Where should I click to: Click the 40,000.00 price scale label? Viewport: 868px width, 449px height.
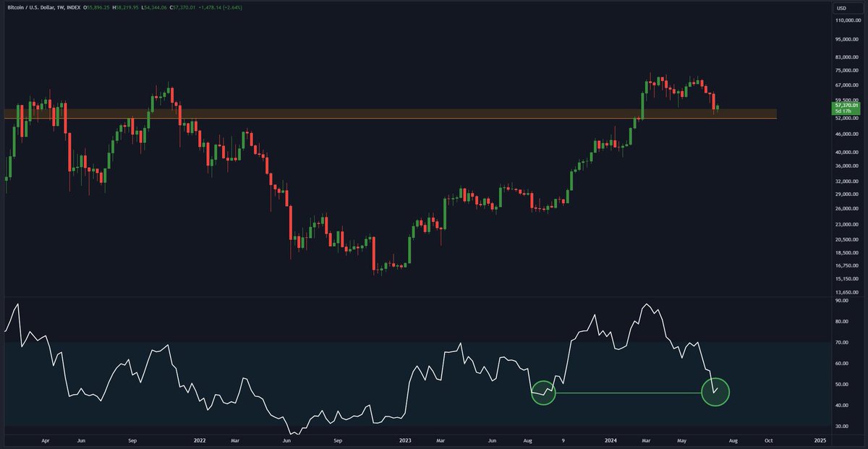(848, 152)
